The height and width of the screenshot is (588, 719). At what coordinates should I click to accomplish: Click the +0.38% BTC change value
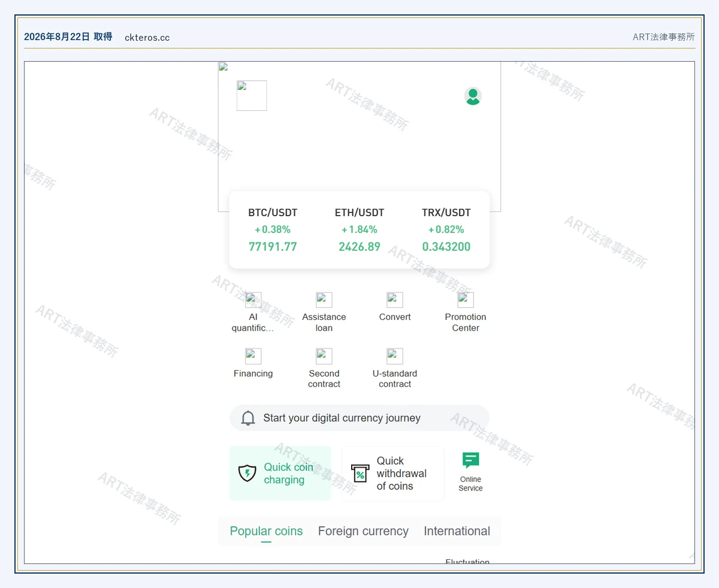(x=273, y=229)
